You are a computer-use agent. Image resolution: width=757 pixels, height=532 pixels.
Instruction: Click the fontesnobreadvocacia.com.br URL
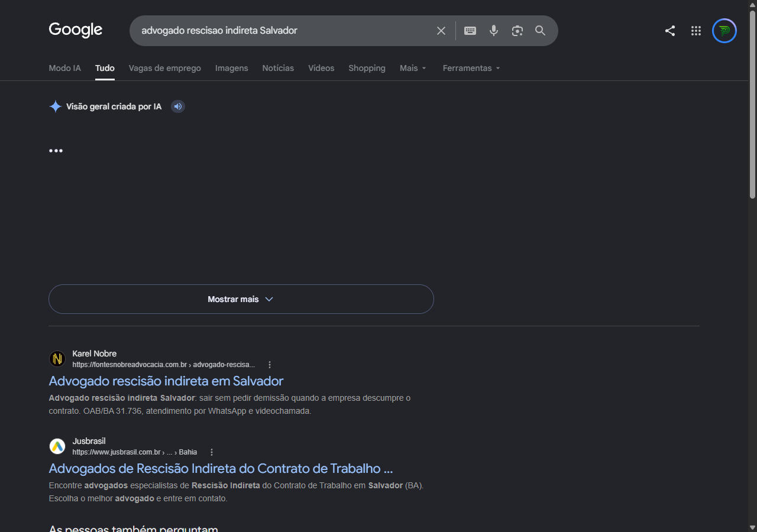click(164, 365)
